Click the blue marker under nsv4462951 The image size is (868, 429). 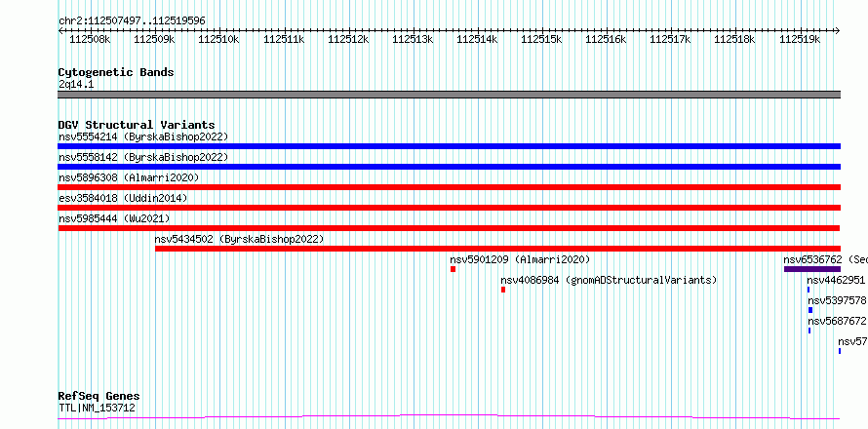coord(809,290)
